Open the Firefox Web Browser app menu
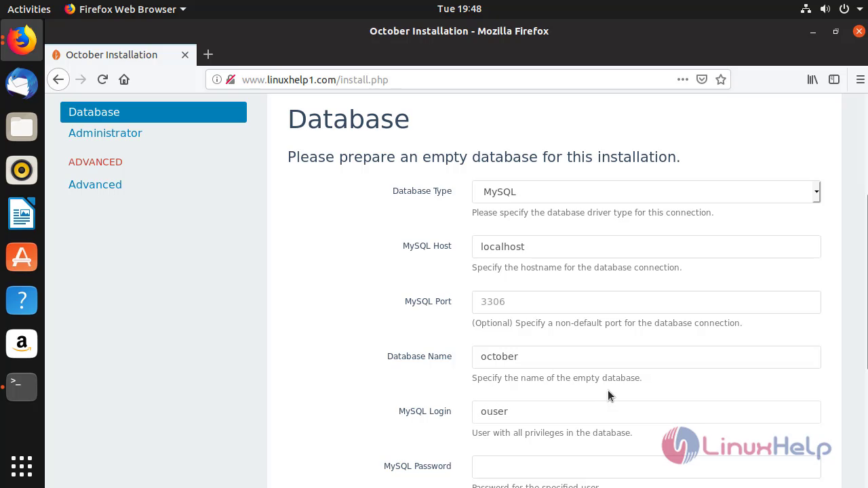Screen dimensions: 868x488 point(125,9)
